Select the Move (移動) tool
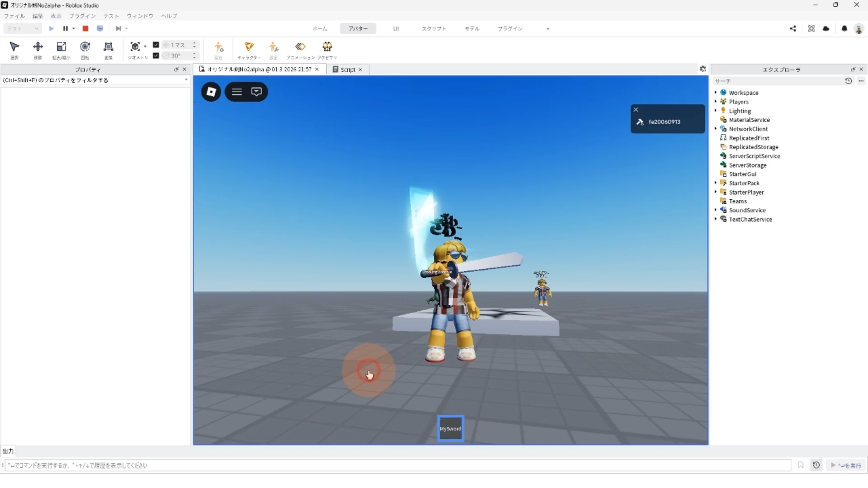 point(38,47)
